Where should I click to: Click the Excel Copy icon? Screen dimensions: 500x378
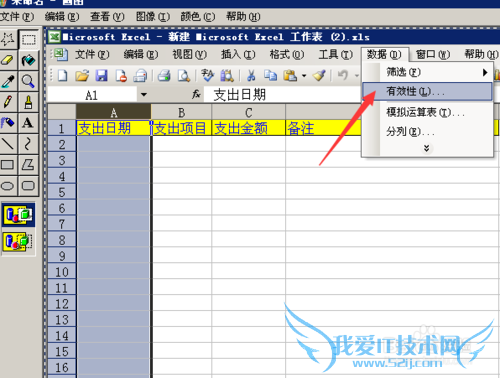[x=270, y=76]
